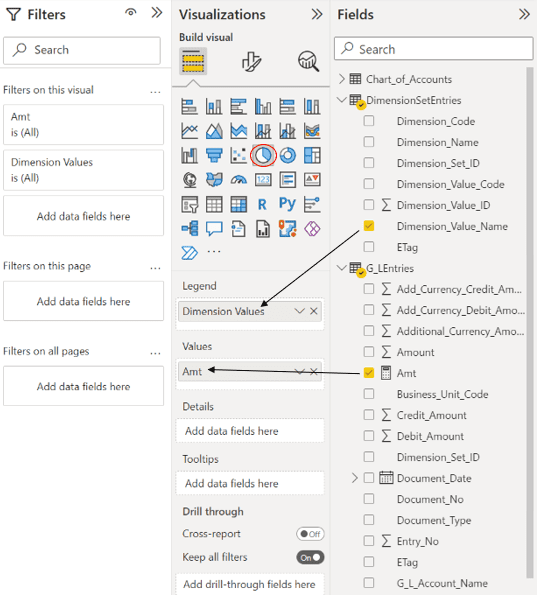
Task: Select the Python visual icon
Action: pos(287,204)
